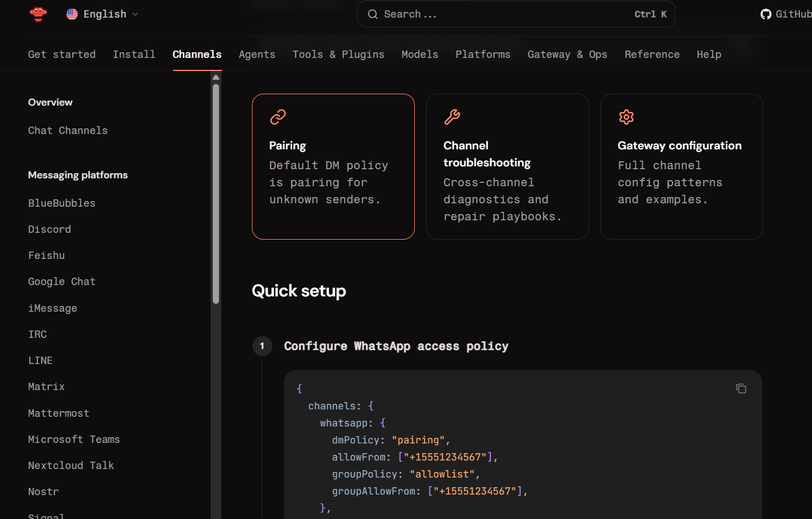Open Tools & Plugins tab
The image size is (812, 519).
338,55
